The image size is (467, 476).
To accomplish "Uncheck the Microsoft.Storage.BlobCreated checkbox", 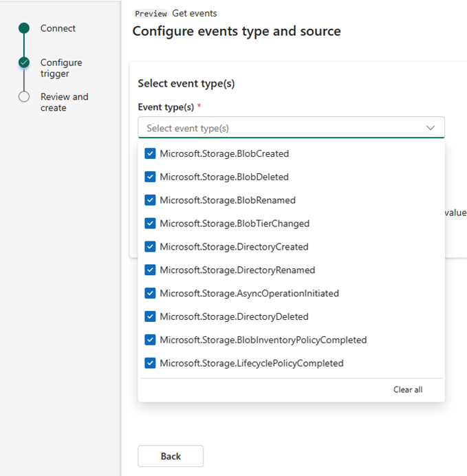I will 150,153.
